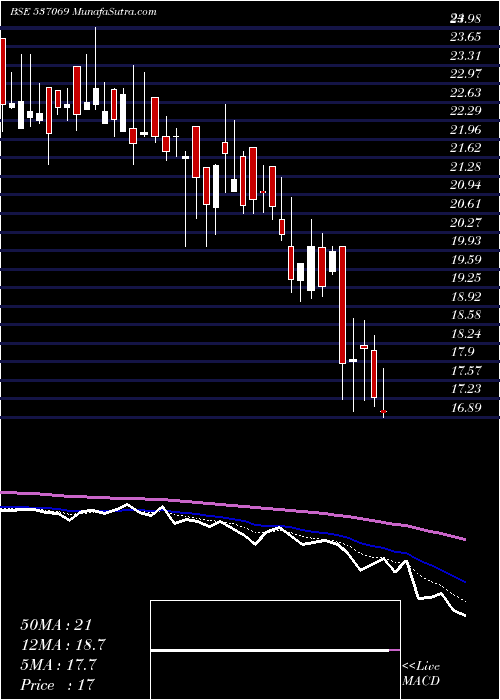Click the 23.65 price axis label
Screen dimensions: 500x700
pyautogui.click(x=466, y=37)
